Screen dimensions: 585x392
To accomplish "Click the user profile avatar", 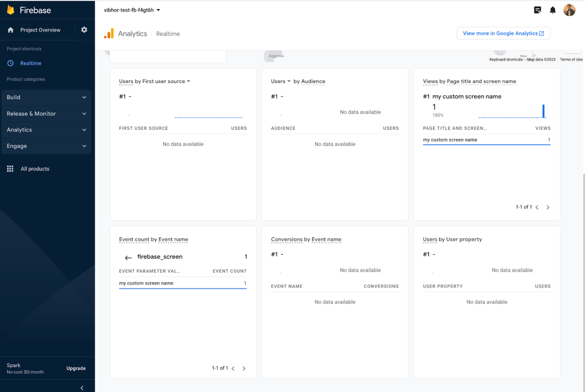I will (570, 10).
